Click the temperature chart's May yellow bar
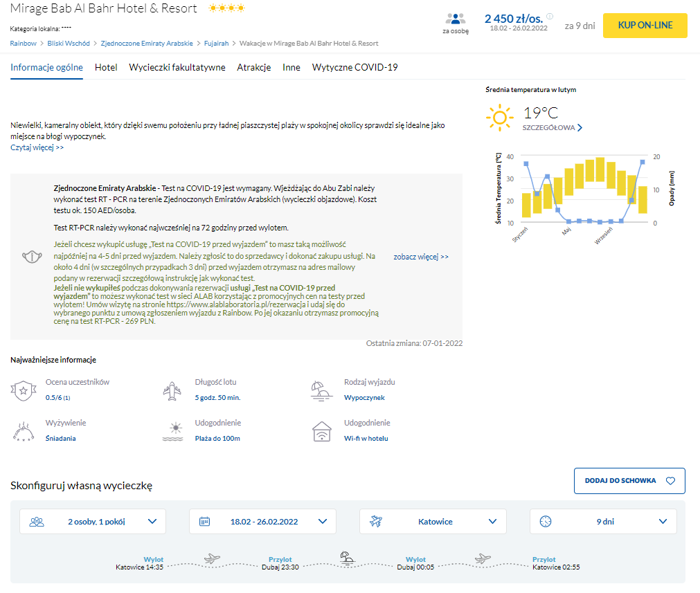Viewport: 700px width, 593px height. (568, 181)
